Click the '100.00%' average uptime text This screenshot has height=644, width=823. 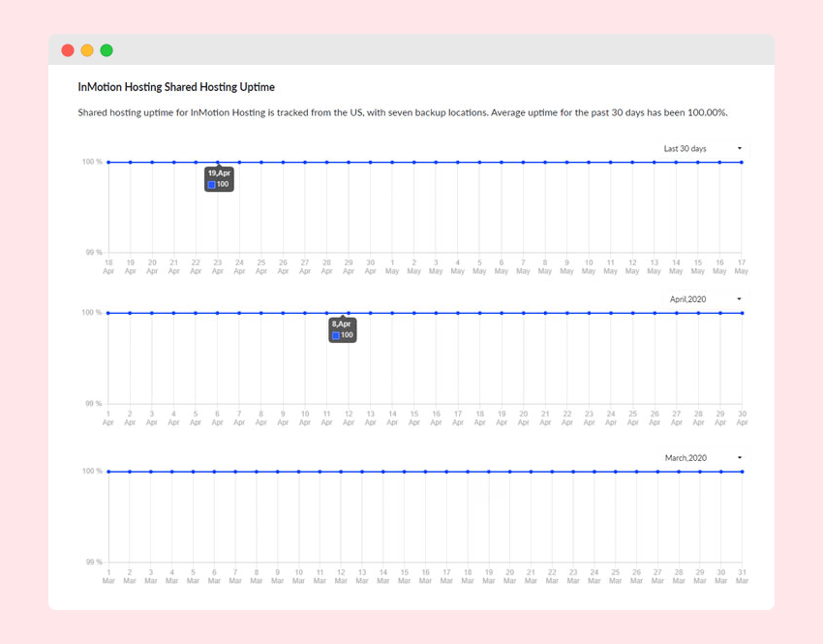coord(707,113)
